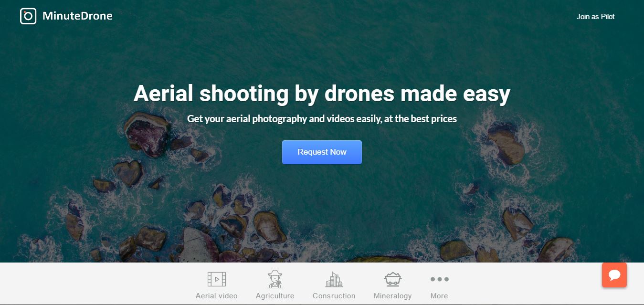
Task: Click the subtitle about aerial photography prices
Action: (x=322, y=119)
